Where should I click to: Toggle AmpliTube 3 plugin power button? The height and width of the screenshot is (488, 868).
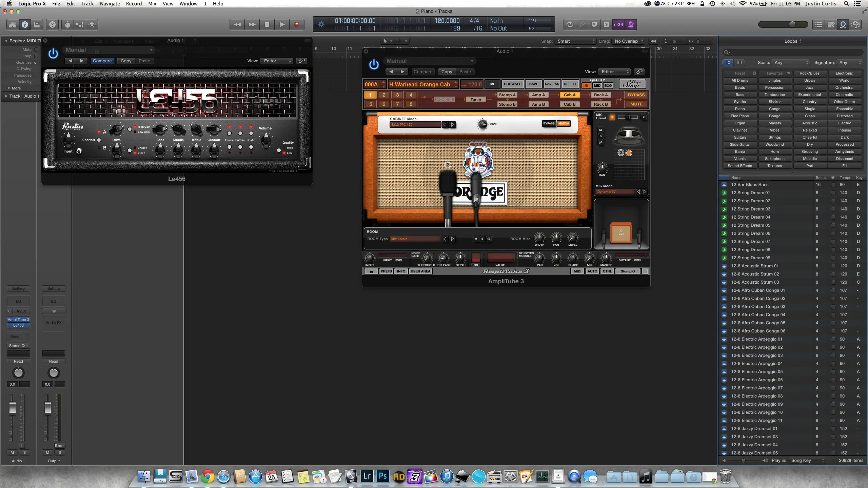(x=374, y=64)
